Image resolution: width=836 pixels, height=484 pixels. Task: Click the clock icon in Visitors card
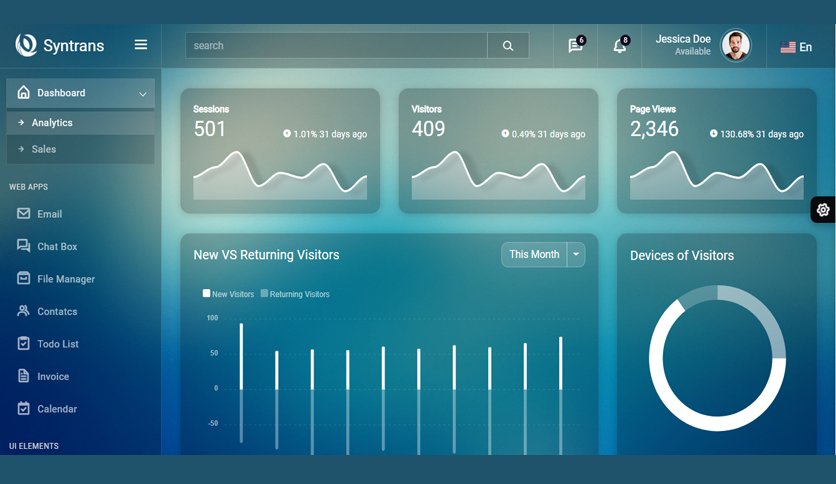coord(505,133)
